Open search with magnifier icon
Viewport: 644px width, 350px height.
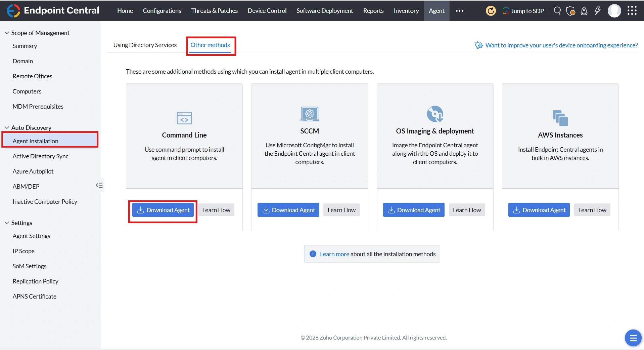tap(557, 11)
